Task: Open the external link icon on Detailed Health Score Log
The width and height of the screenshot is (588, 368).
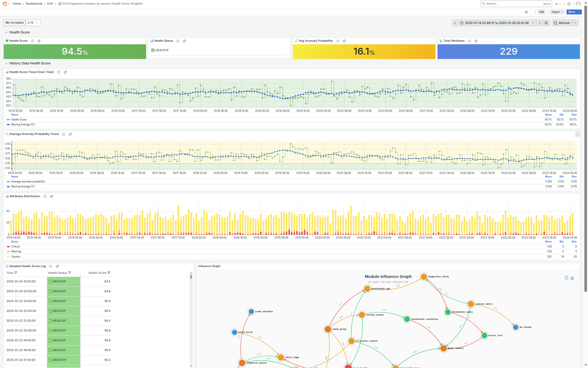Action: point(57,266)
